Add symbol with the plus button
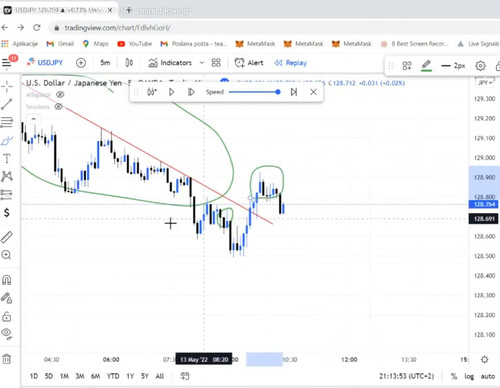 coord(81,63)
